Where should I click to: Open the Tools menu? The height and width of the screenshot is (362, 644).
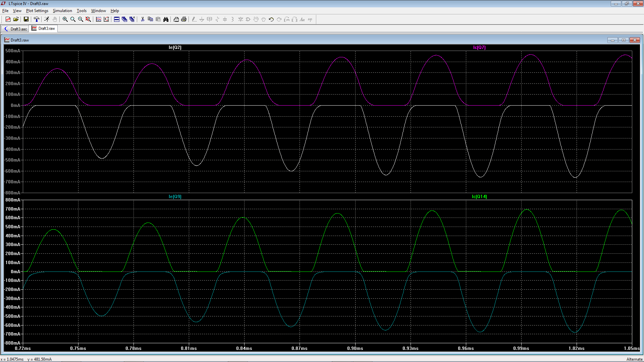click(x=82, y=11)
